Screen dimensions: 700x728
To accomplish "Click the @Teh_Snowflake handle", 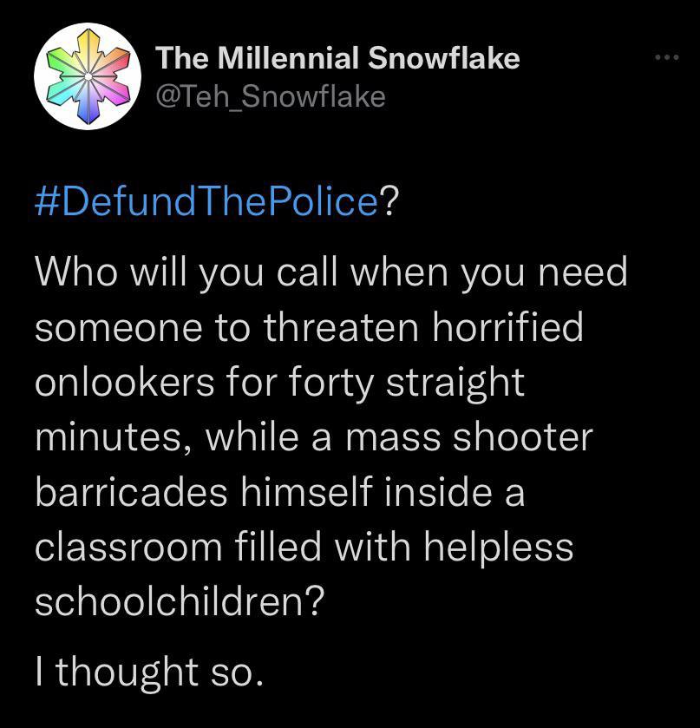I will click(x=270, y=95).
